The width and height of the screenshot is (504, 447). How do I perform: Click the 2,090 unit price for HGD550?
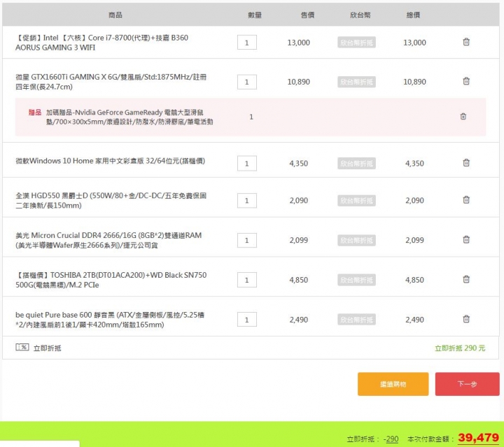point(299,201)
